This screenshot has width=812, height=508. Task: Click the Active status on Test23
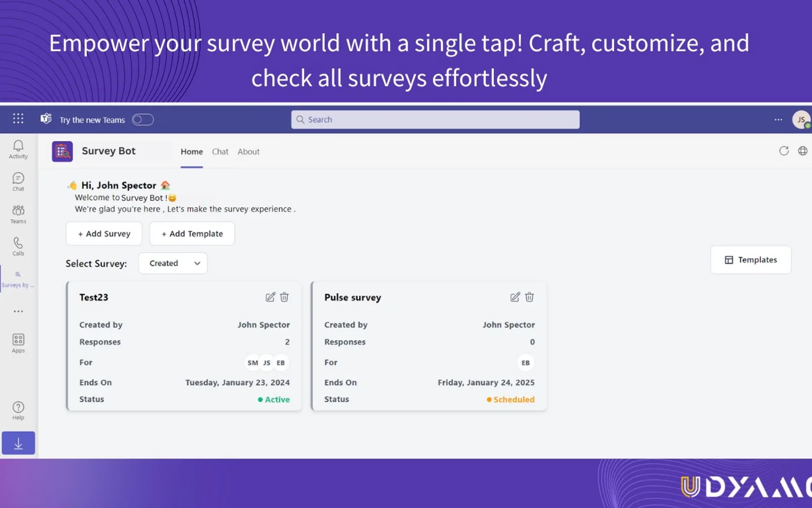(274, 399)
